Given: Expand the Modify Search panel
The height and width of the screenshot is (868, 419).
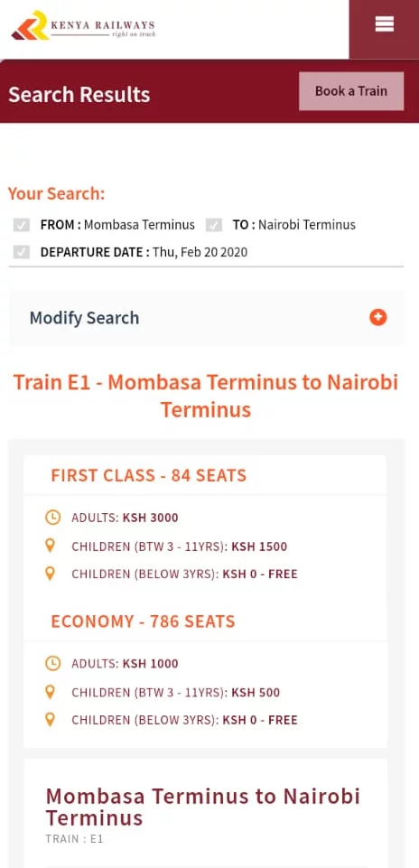Looking at the screenshot, I should 207,318.
